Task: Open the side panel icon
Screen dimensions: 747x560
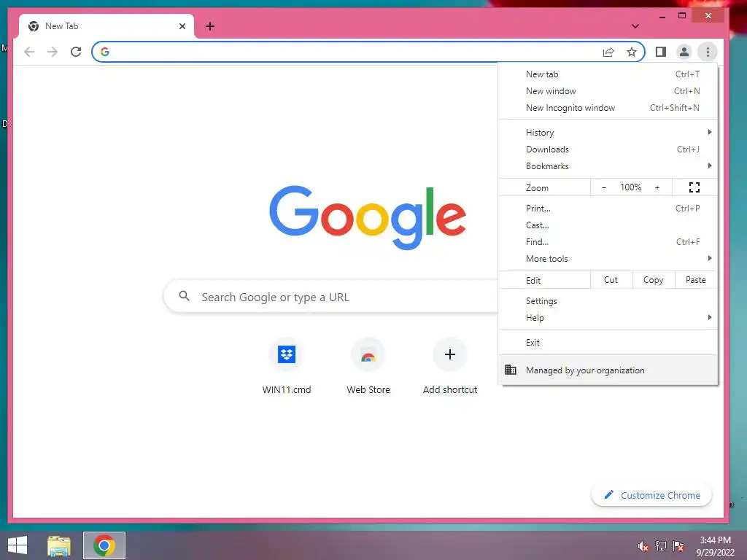Action: [661, 52]
